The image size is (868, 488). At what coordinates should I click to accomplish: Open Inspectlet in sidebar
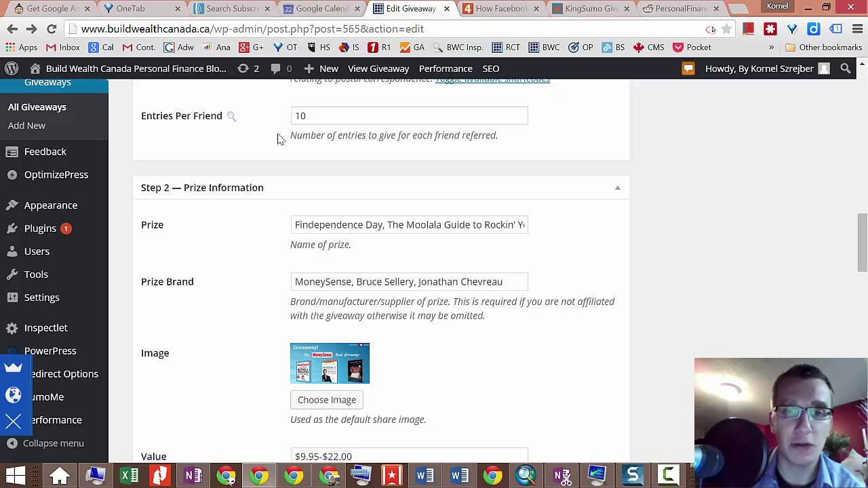(45, 328)
